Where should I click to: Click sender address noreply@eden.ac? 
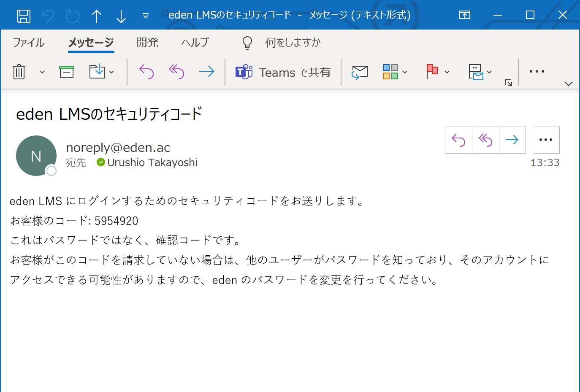[x=118, y=147]
